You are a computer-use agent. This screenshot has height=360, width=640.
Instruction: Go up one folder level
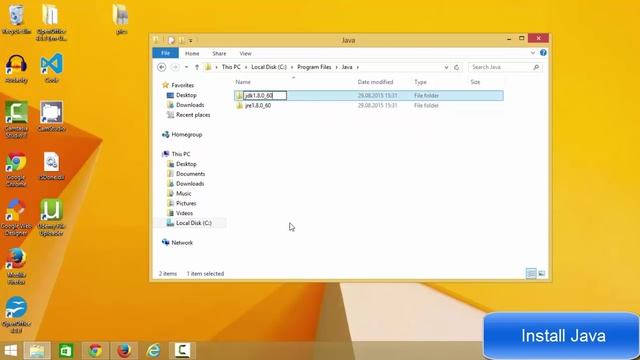pyautogui.click(x=197, y=67)
